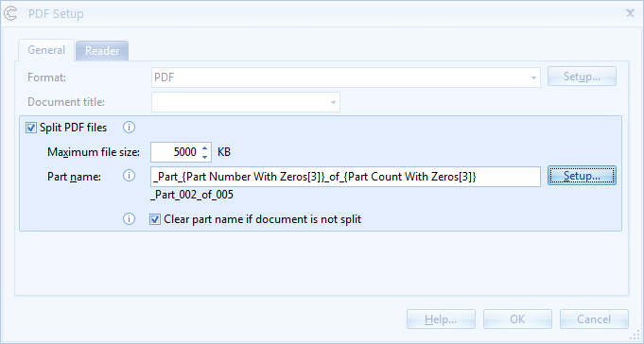Click inside the Part name text field
Viewport: 644px width, 344px height.
345,177
